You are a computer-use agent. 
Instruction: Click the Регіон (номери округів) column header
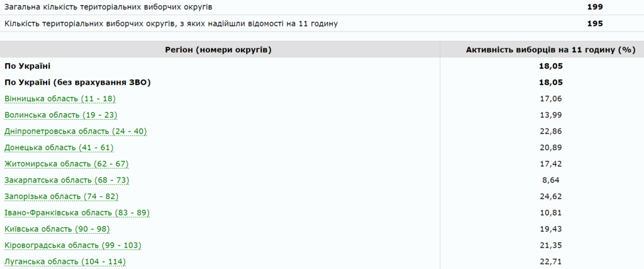pos(218,49)
